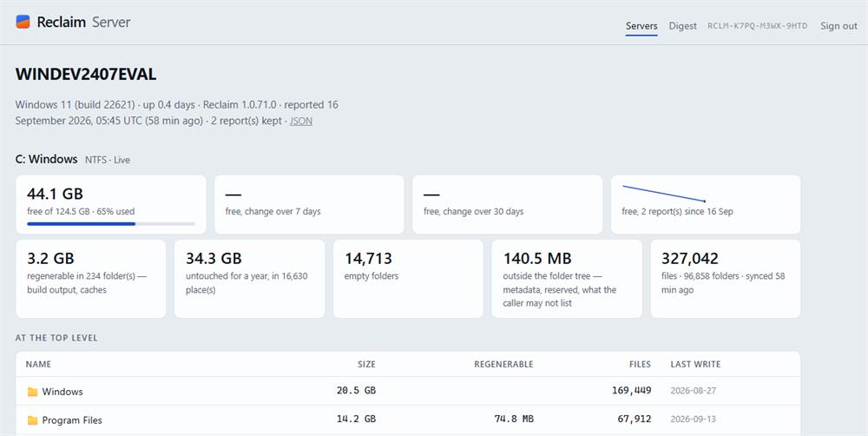Click the 327,042 files value
Image resolution: width=868 pixels, height=436 pixels.
pyautogui.click(x=690, y=259)
